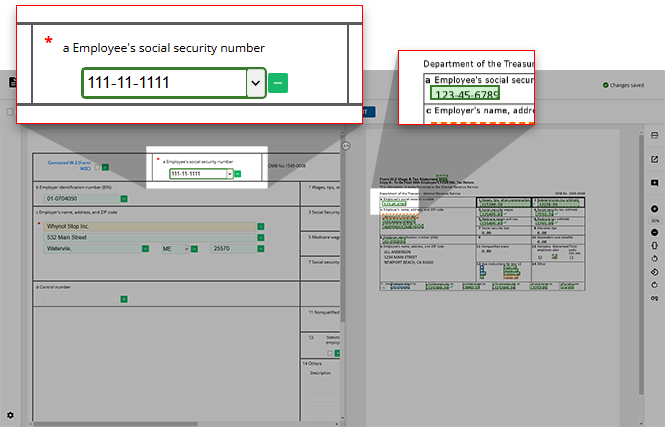Viewport: 665px width, 427px height.
Task: Edit the 532 Main Street address field
Action: tap(150, 237)
